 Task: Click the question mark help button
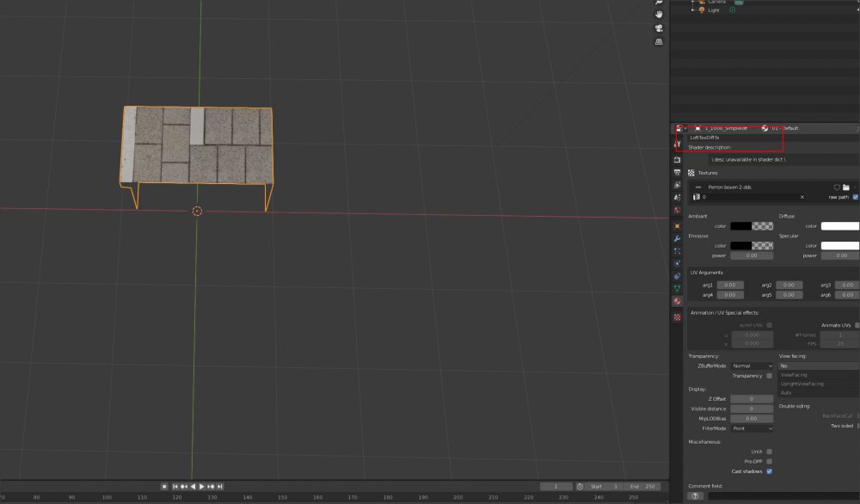point(695,495)
